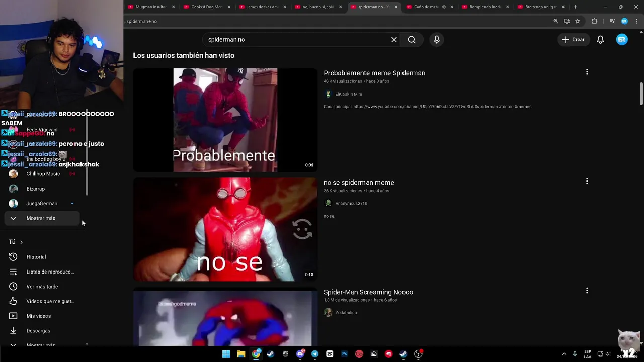This screenshot has width=644, height=362.
Task: Click the Chrome install app icon
Action: click(x=567, y=21)
